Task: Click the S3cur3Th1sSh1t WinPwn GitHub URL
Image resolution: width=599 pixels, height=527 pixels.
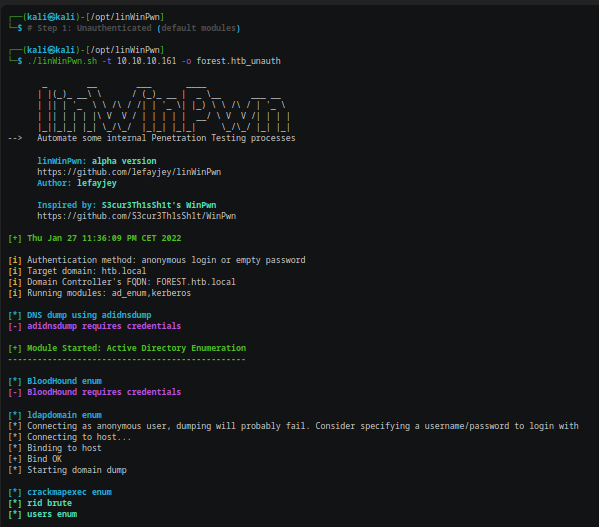Action: pyautogui.click(x=136, y=216)
